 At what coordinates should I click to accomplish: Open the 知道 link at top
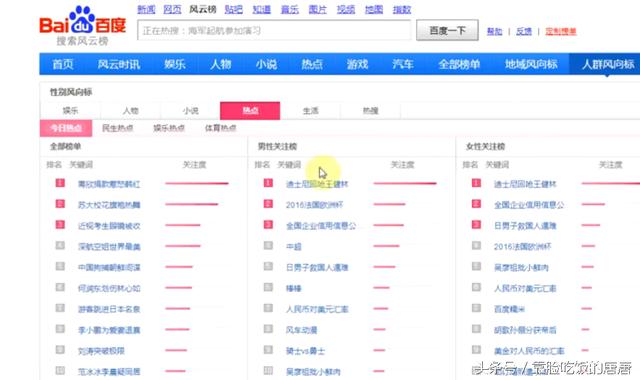click(262, 9)
